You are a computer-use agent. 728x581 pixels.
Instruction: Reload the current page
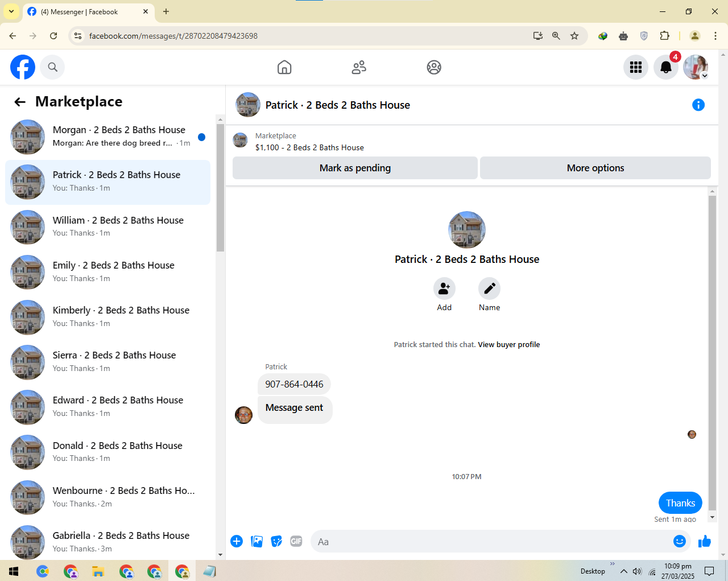(x=53, y=36)
